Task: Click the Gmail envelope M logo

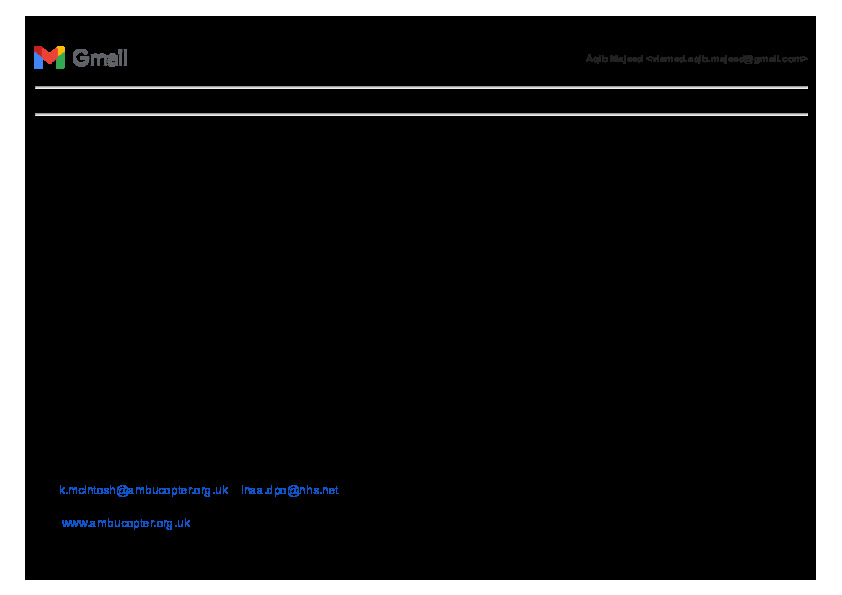Action: tap(49, 58)
